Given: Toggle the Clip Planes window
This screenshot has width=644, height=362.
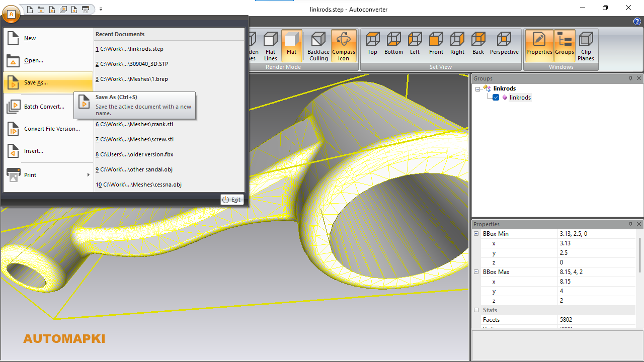Looking at the screenshot, I should 586,46.
